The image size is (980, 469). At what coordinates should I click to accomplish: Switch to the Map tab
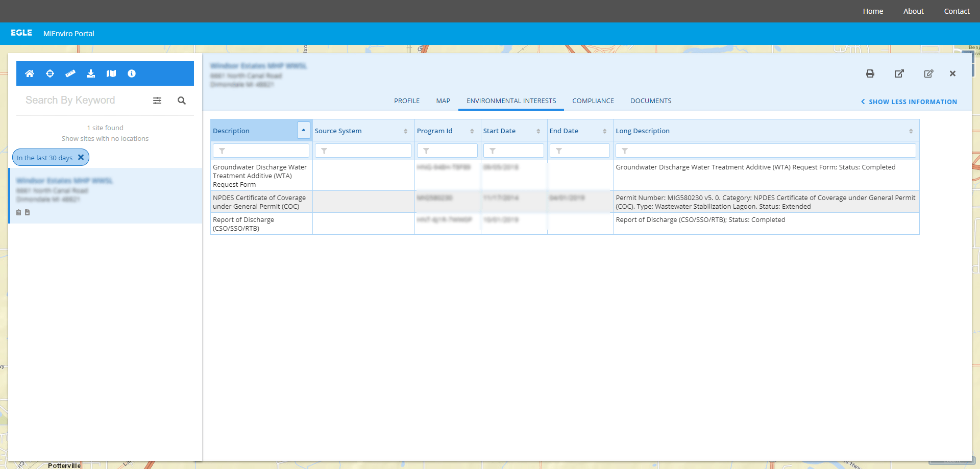[x=443, y=101]
